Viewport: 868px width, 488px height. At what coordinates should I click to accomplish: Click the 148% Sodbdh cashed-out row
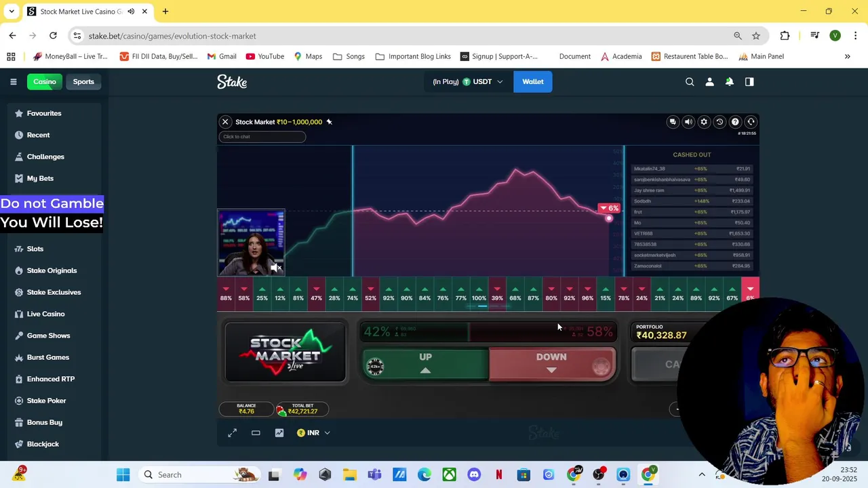coord(692,201)
